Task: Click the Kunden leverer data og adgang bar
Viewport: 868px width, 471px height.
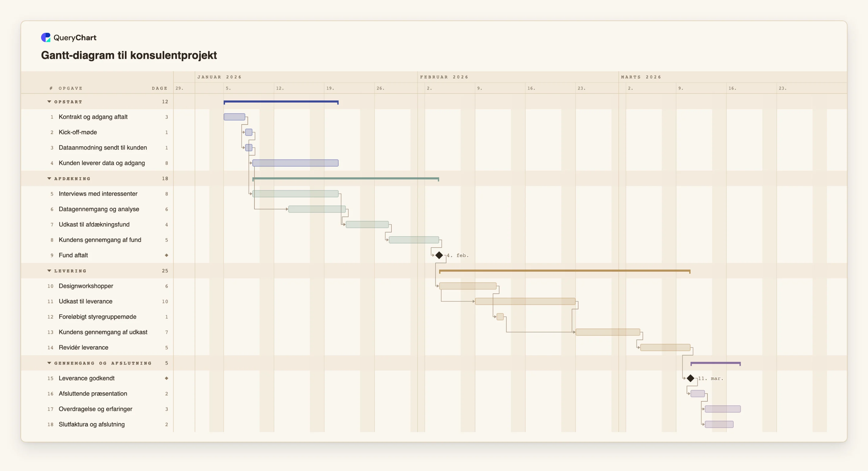Action: [295, 163]
